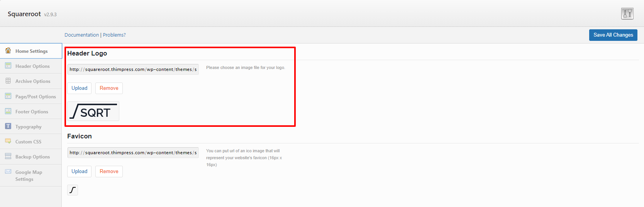The width and height of the screenshot is (644, 207).
Task: Upload a new header logo image
Action: coord(80,88)
